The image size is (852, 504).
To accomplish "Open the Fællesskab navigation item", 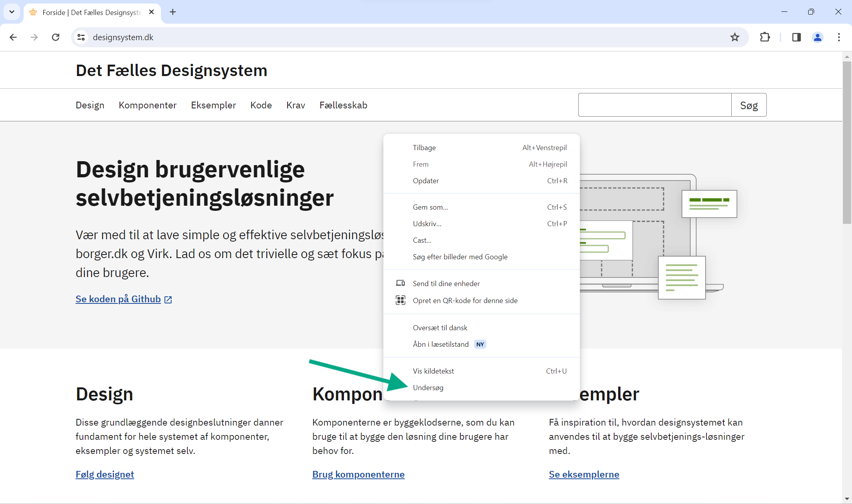I will click(x=343, y=105).
